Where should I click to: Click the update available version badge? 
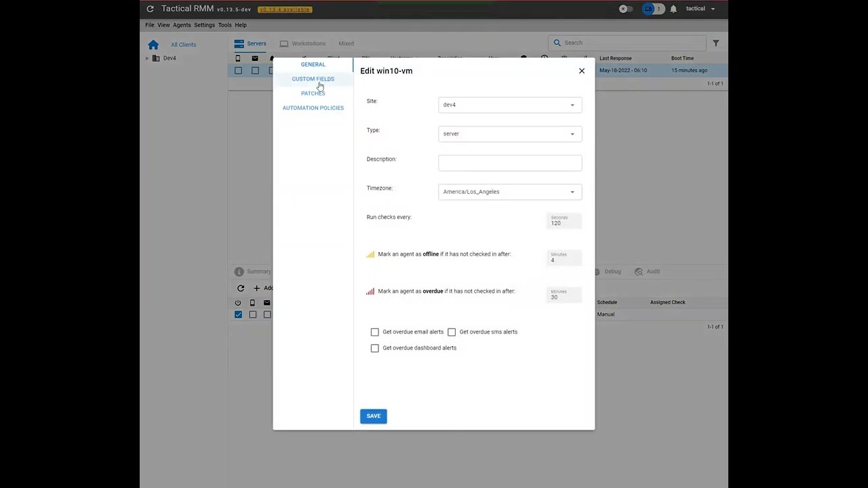(x=285, y=9)
